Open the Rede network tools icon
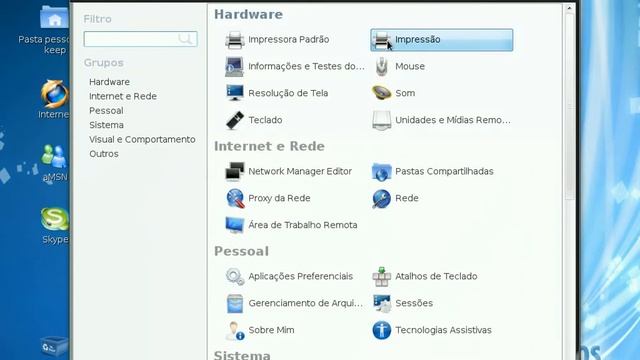The image size is (640, 360). pos(382,198)
